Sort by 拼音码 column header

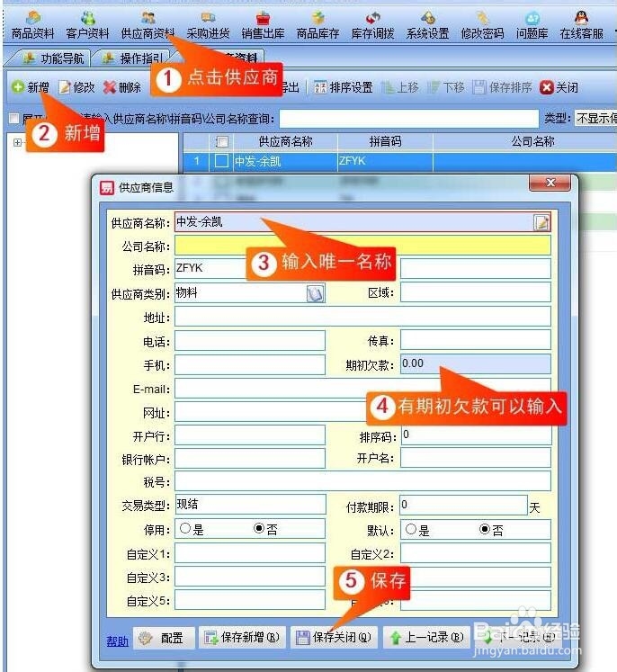[385, 141]
